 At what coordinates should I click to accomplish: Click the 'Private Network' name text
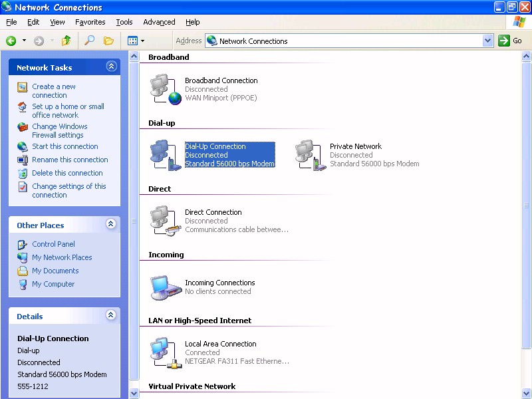coord(356,146)
